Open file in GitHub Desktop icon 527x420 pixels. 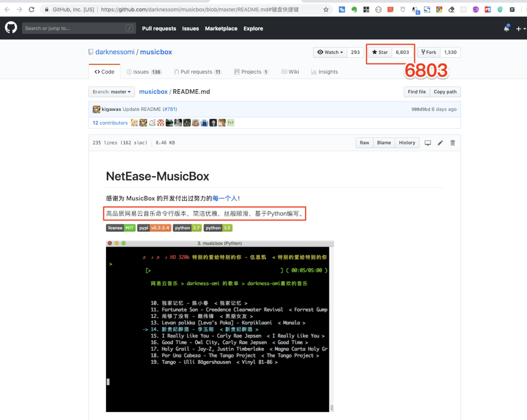[428, 143]
